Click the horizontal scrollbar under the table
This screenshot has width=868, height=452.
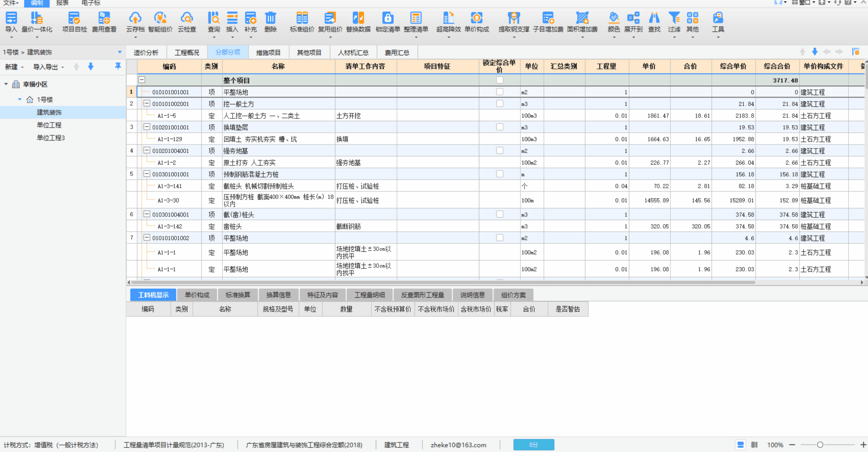click(442, 282)
